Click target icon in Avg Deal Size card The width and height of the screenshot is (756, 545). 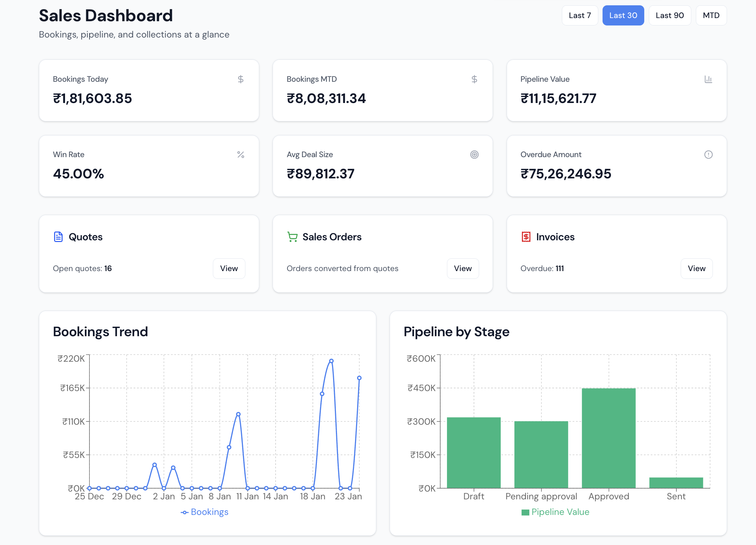point(474,155)
